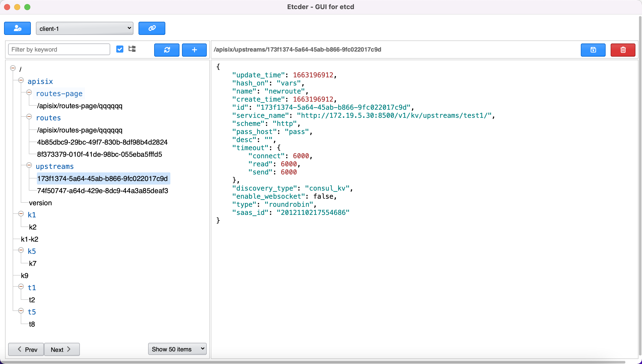
Task: Select key 74f50747-a64d-429e-8dc9-44a3a85deaf3
Action: pos(103,191)
